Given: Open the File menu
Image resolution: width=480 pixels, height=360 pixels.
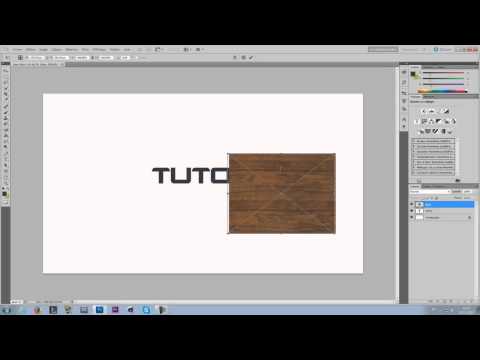Looking at the screenshot, I should (17, 49).
